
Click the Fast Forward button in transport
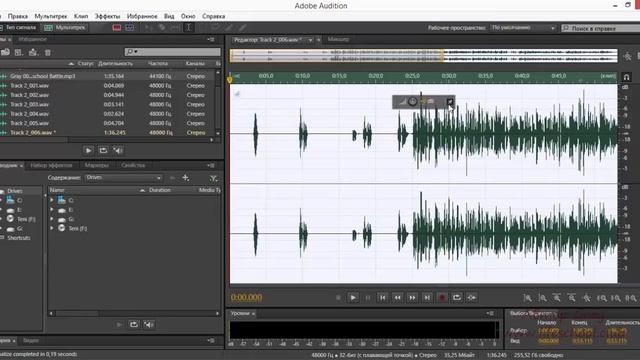click(412, 298)
